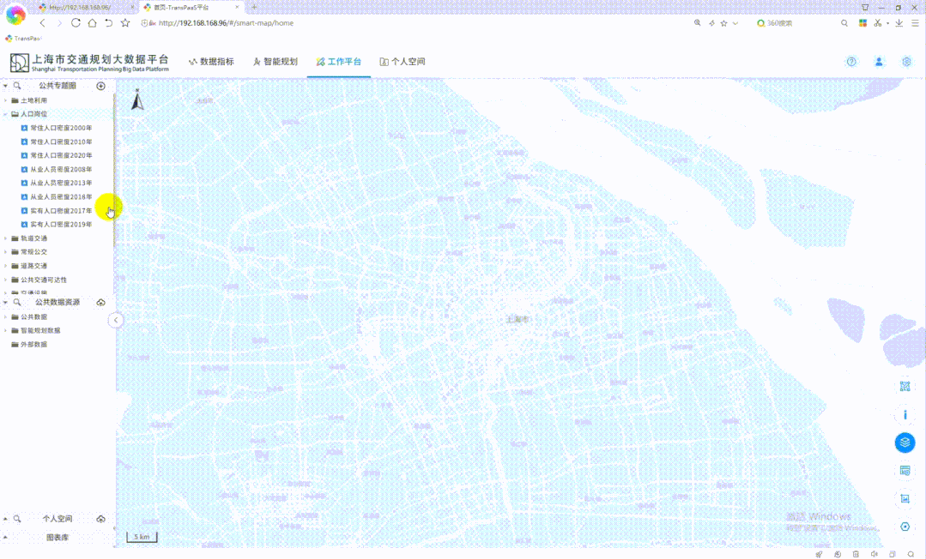Click the search icon in 公共专题图 panel
The width and height of the screenshot is (926, 560).
17,86
